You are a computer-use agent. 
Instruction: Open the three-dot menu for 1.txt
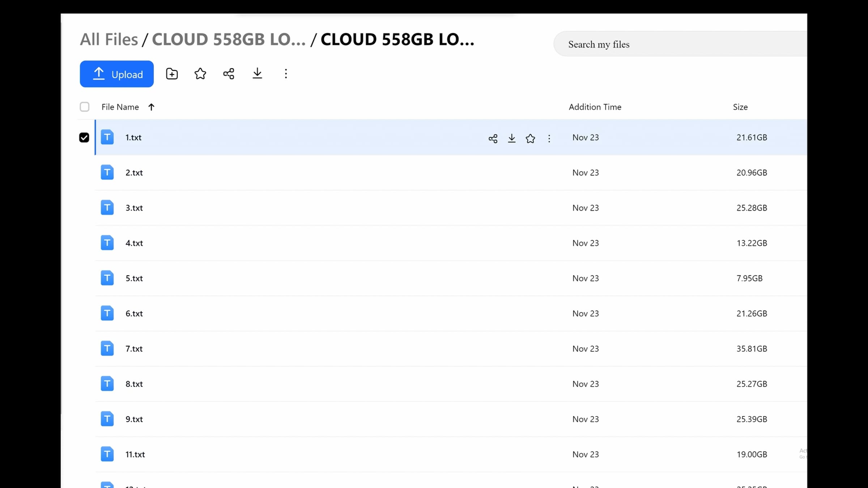coord(549,138)
